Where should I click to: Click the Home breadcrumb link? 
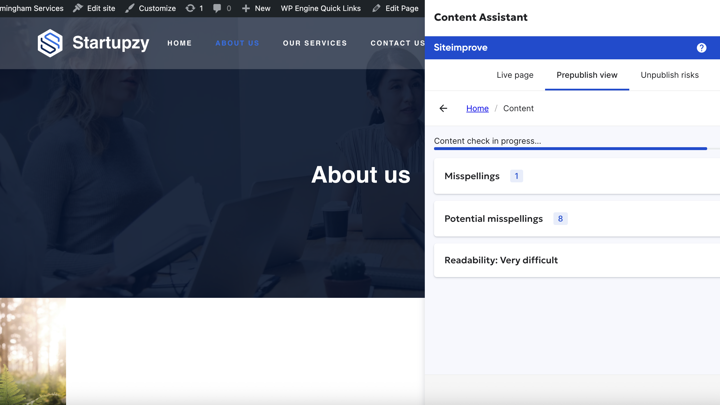click(477, 108)
